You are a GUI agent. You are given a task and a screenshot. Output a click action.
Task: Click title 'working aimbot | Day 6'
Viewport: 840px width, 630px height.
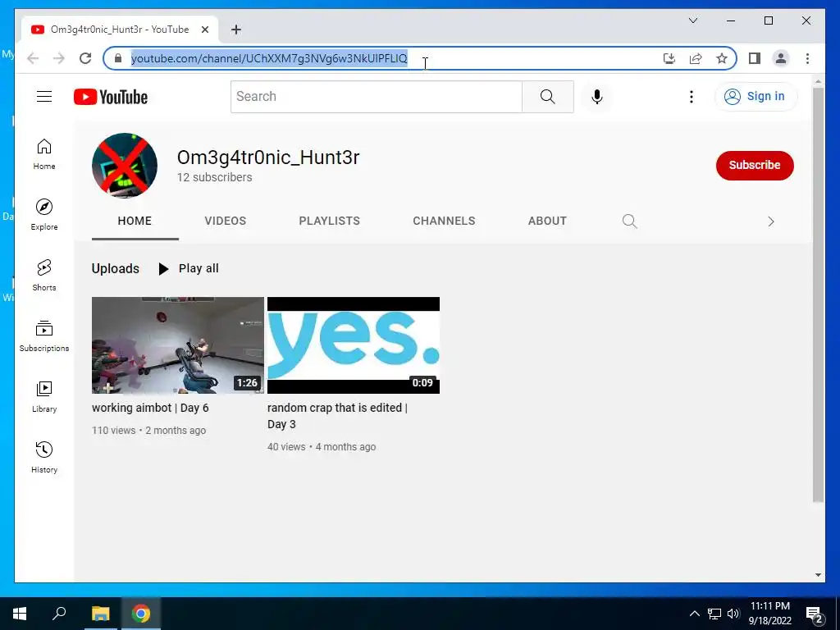pyautogui.click(x=150, y=408)
